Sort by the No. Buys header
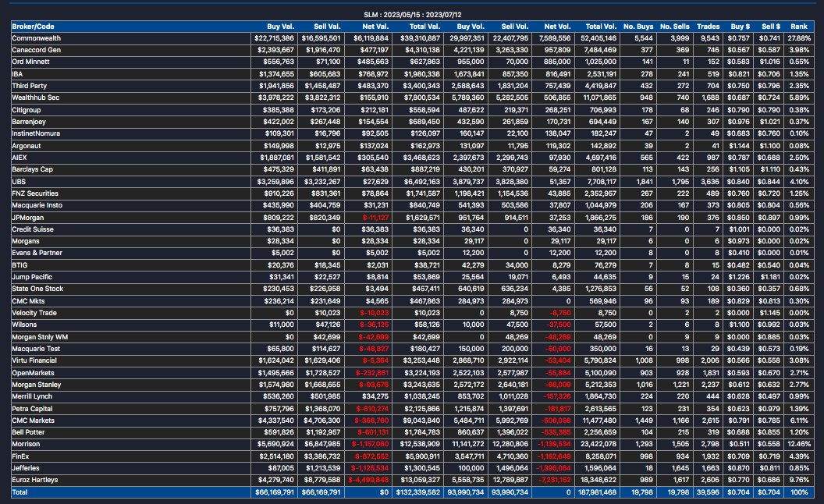The height and width of the screenshot is (504, 824). click(638, 27)
